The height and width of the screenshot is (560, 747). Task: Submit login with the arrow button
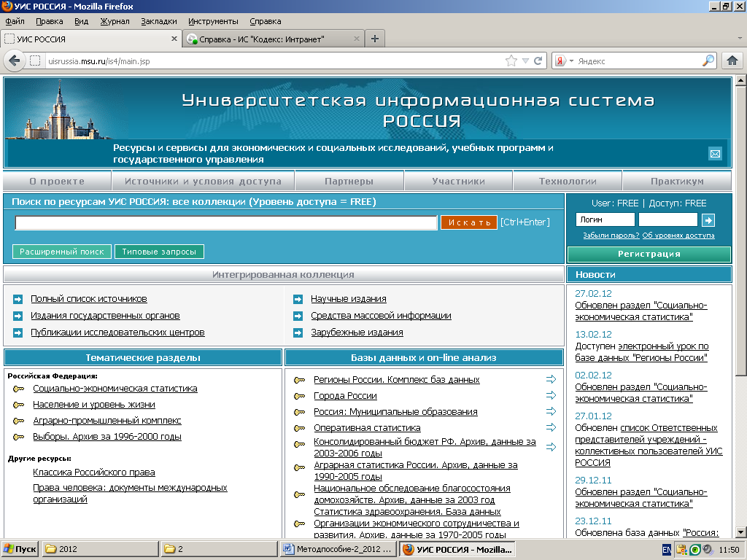coord(708,220)
